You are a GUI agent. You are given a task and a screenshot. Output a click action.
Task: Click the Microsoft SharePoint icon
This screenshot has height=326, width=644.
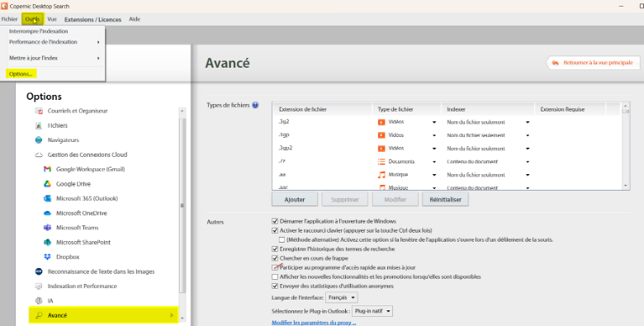[47, 243]
